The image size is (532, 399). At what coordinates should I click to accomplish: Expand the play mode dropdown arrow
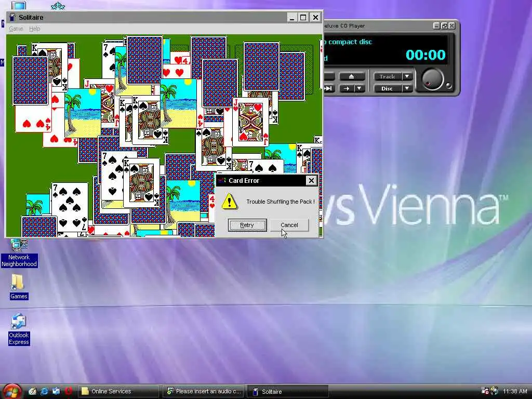tap(360, 88)
